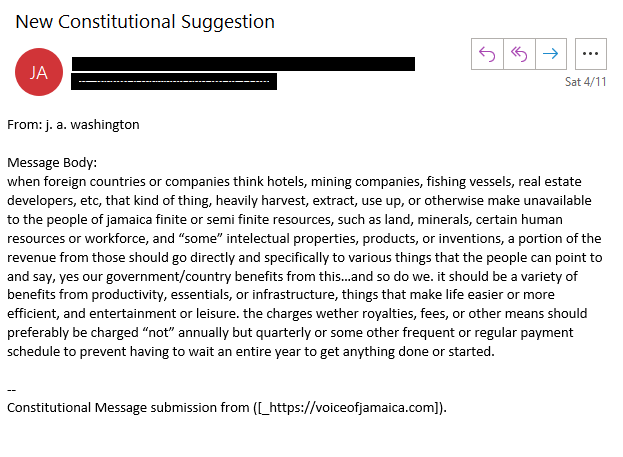Click the Sat 4/11 received date
This screenshot has height=457, width=623.
pos(585,82)
